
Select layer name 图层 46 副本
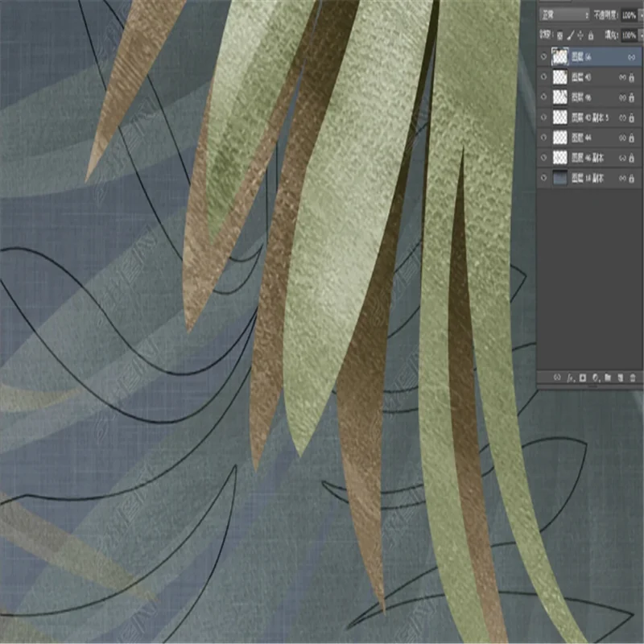coord(588,158)
